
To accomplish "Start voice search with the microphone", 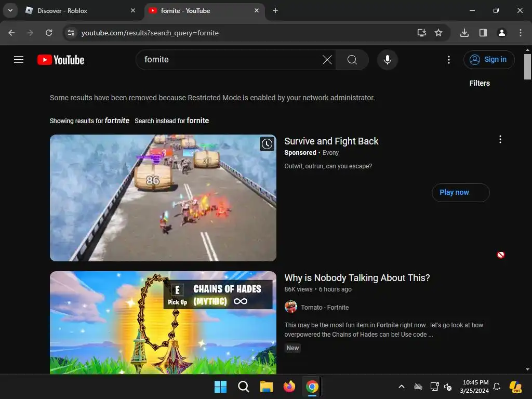I will click(x=388, y=60).
